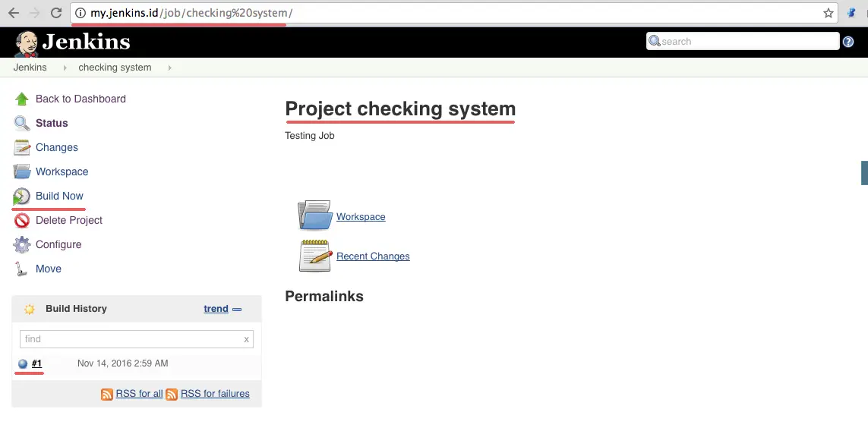Open Back to Dashboard link
This screenshot has width=868, height=434.
point(80,99)
